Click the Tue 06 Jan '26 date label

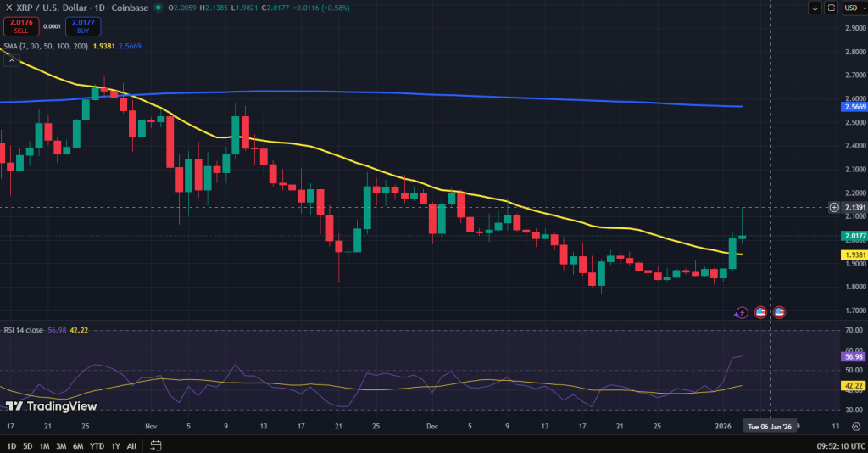(x=770, y=427)
